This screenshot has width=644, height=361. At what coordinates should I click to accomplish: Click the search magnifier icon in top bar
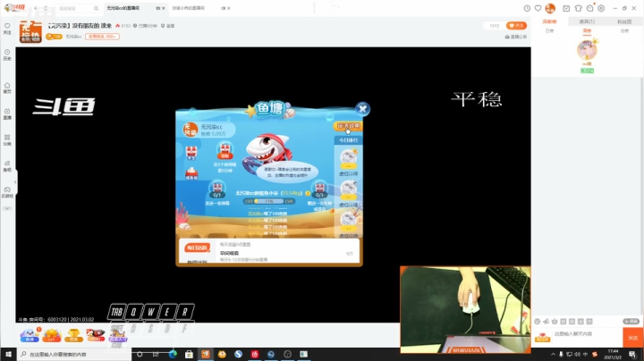pos(96,8)
